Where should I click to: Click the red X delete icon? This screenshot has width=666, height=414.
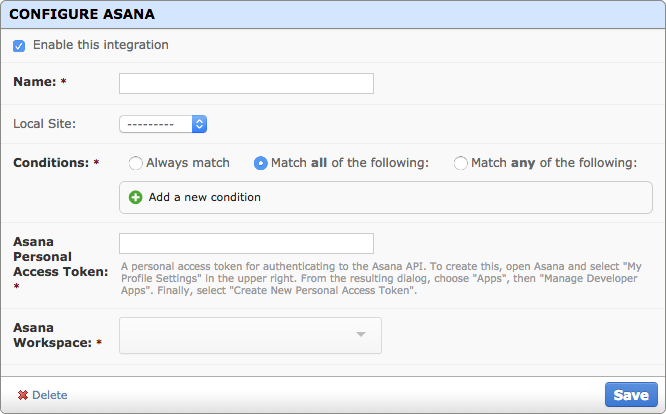(x=23, y=395)
